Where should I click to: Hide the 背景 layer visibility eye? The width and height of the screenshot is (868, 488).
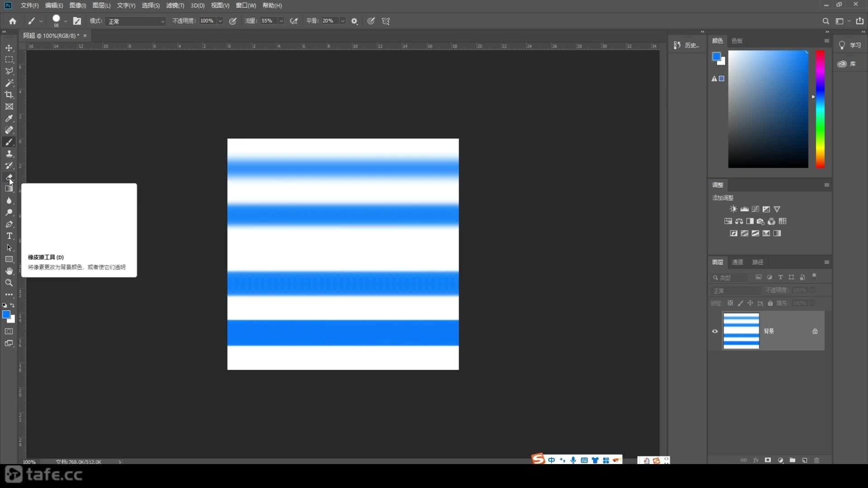pyautogui.click(x=715, y=331)
